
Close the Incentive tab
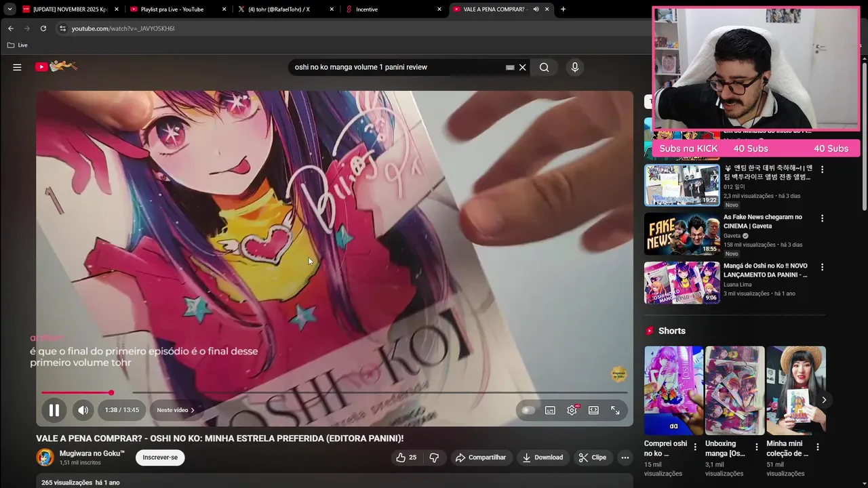[439, 9]
